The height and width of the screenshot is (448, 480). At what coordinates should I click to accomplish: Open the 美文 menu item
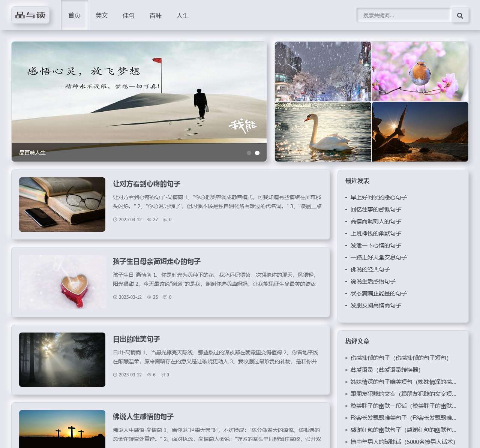click(x=101, y=15)
